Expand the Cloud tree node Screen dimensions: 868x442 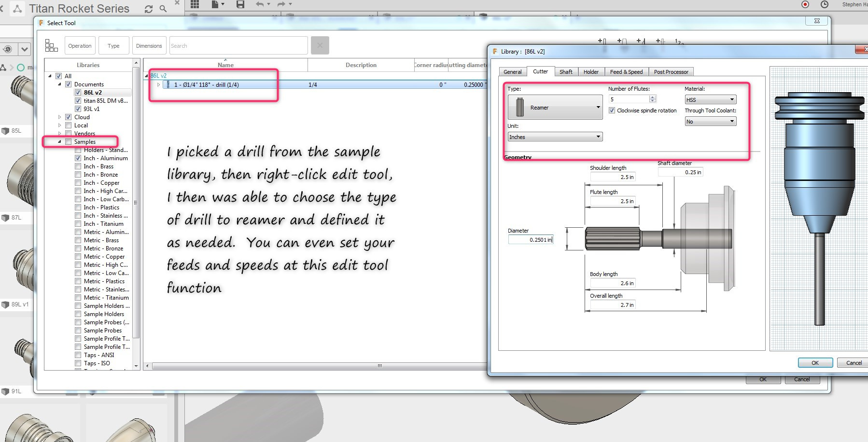click(x=60, y=117)
